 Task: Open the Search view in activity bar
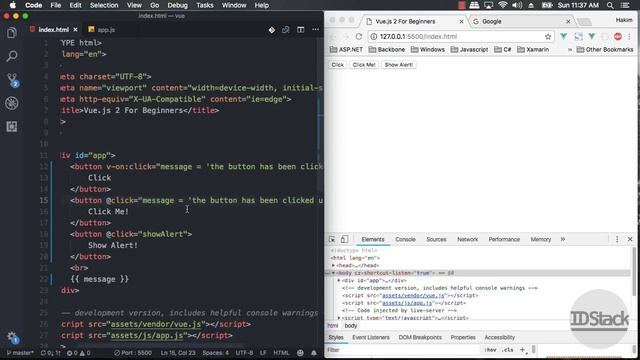[12, 56]
